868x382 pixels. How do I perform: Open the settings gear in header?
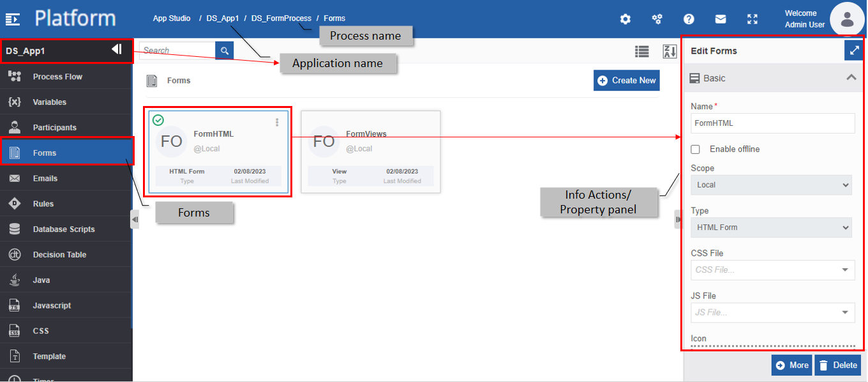pyautogui.click(x=625, y=19)
